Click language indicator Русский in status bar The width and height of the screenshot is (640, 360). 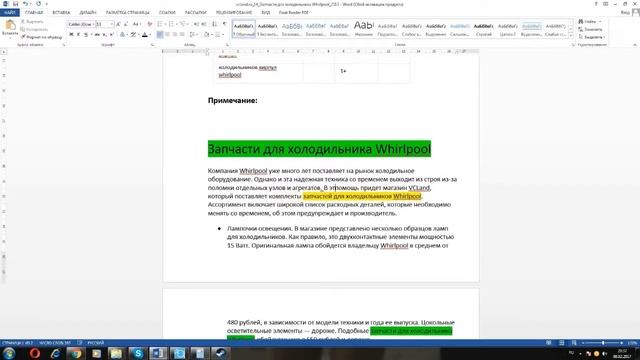96,343
